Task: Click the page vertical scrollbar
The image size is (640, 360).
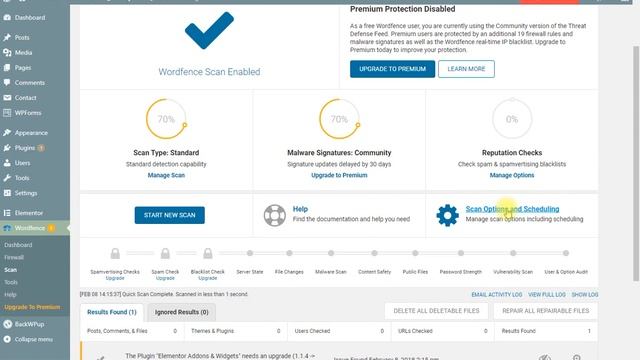Action: 636,163
